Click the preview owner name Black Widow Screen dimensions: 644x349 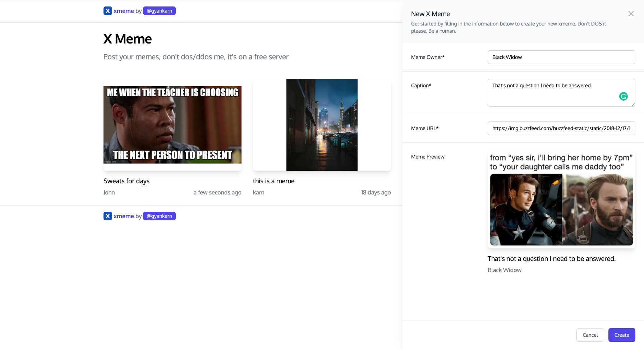click(505, 270)
